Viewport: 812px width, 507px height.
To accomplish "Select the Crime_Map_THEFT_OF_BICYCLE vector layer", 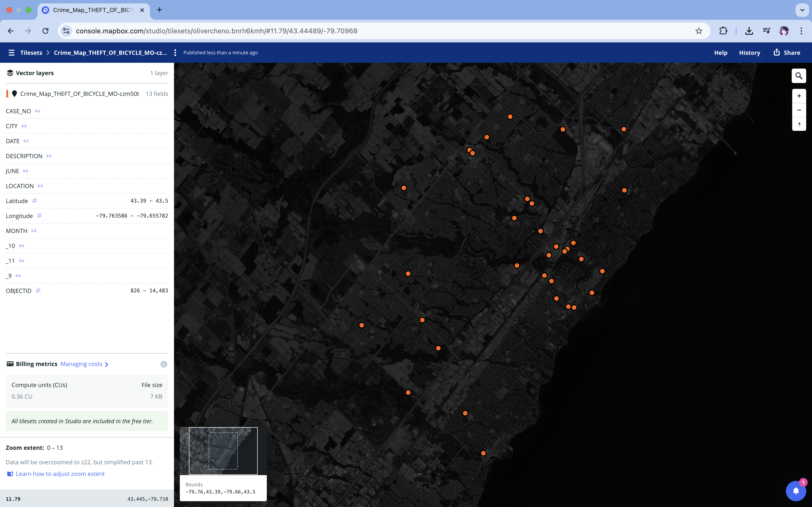I will click(x=80, y=94).
